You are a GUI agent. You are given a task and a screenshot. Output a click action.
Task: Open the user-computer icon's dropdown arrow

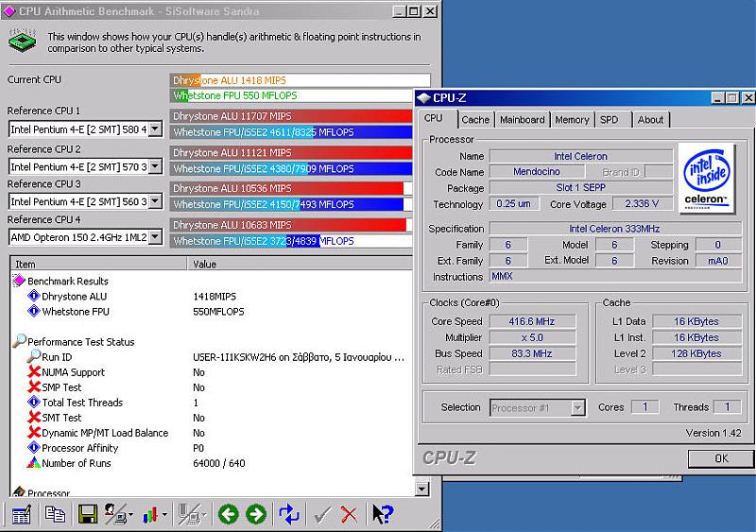coord(131,515)
